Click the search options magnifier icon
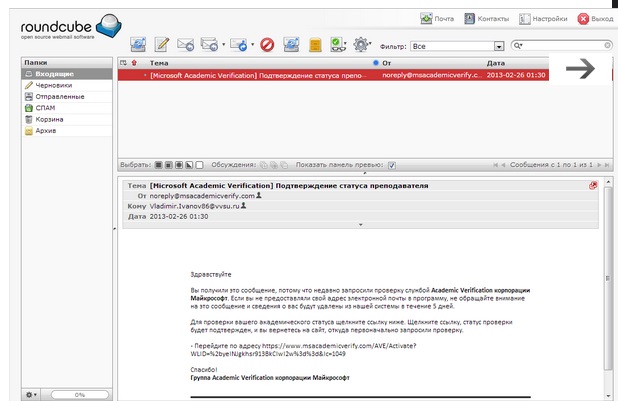 point(517,46)
